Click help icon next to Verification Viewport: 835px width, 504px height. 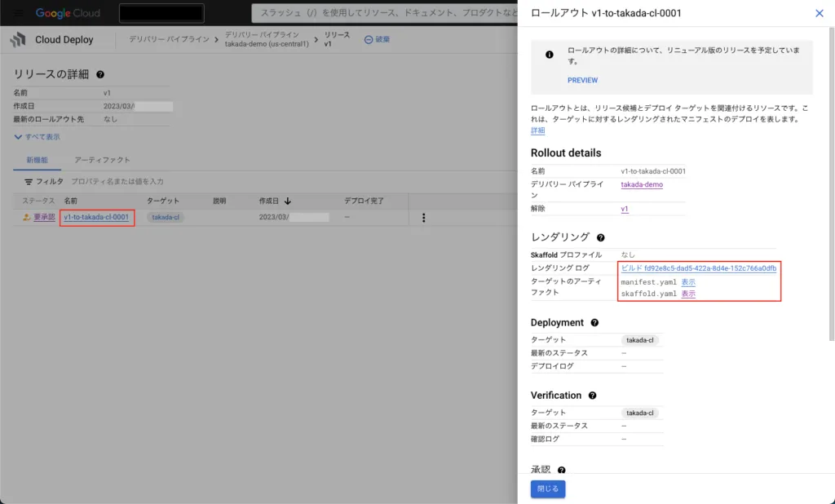pos(592,396)
